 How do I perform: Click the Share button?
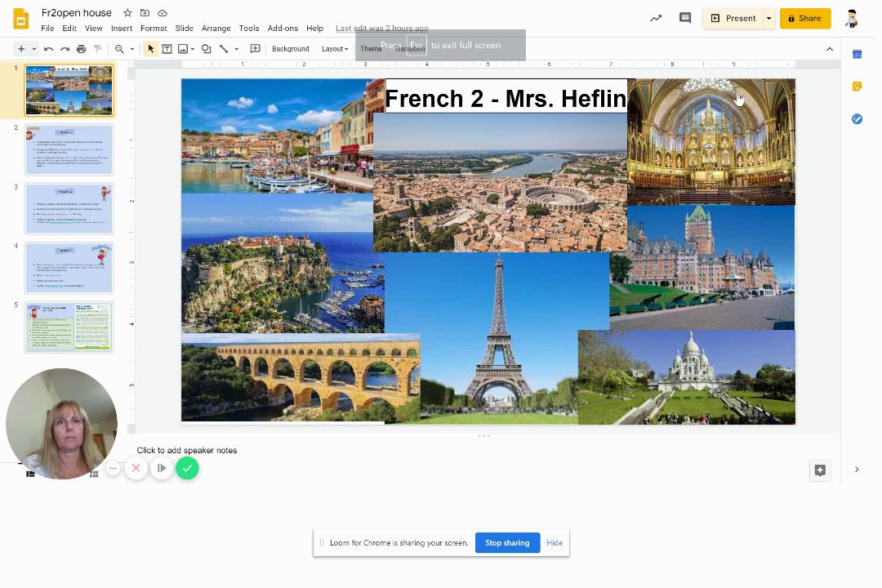[x=805, y=19]
